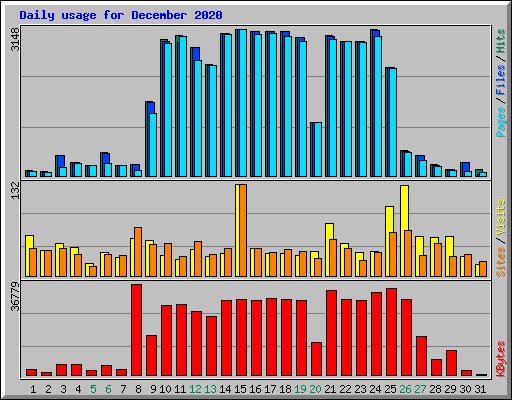Click day label 8 on the x-axis

point(138,389)
